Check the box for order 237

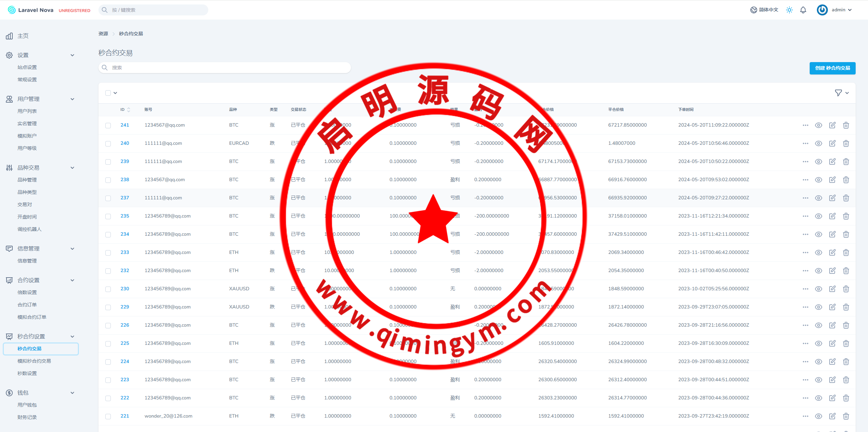pyautogui.click(x=108, y=198)
